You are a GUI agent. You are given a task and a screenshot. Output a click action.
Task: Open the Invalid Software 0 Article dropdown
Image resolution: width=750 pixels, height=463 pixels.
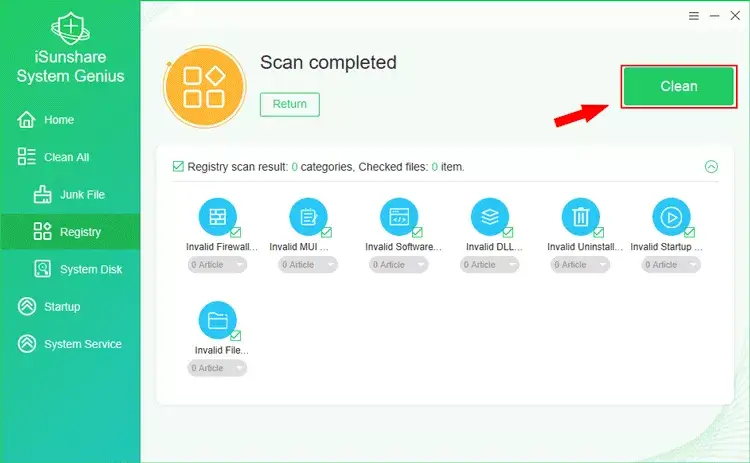399,265
